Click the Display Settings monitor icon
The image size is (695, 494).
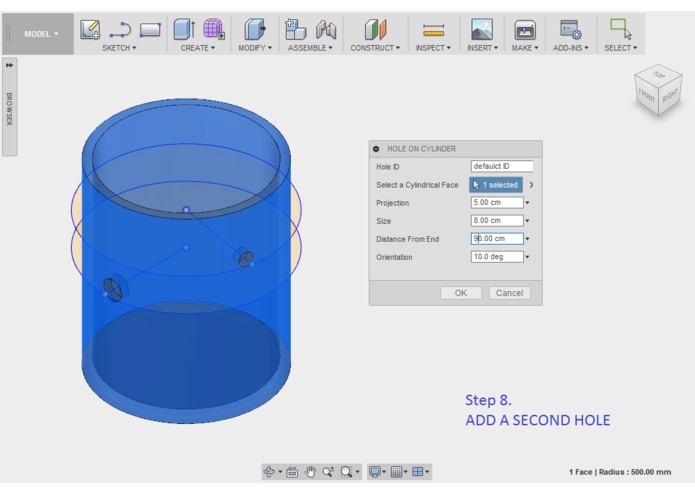pos(375,472)
